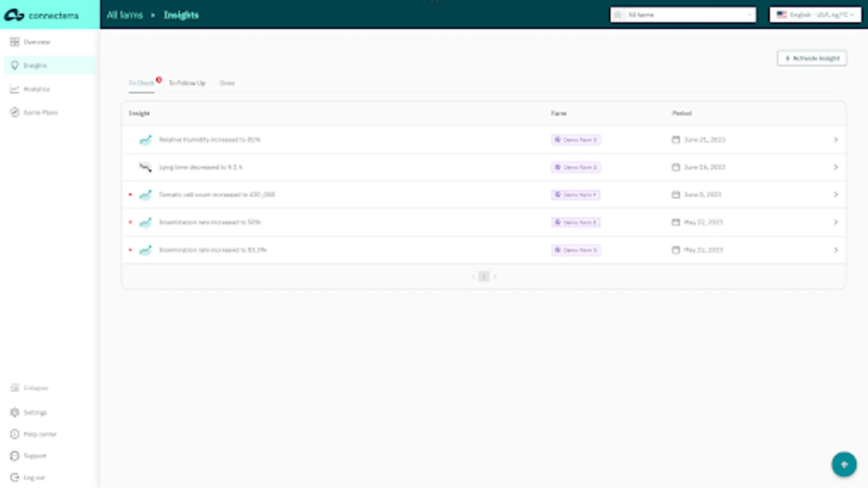Open the English language dropdown
Image resolution: width=868 pixels, height=488 pixels.
(x=815, y=15)
